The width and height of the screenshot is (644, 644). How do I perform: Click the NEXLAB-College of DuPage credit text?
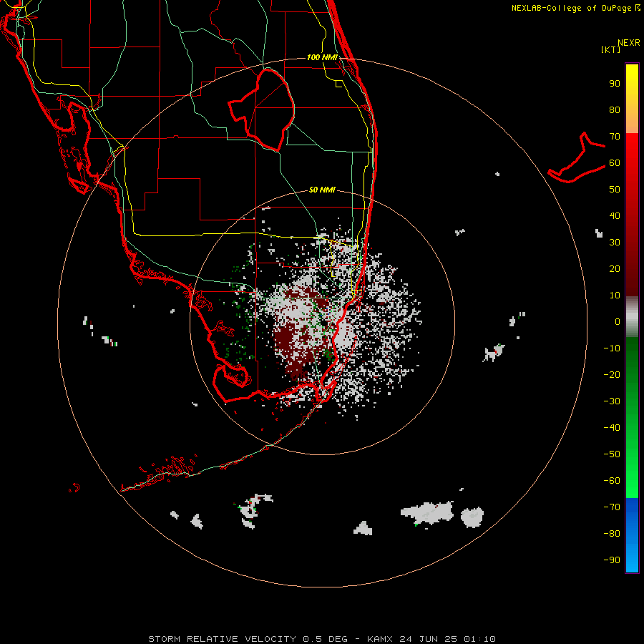[575, 8]
